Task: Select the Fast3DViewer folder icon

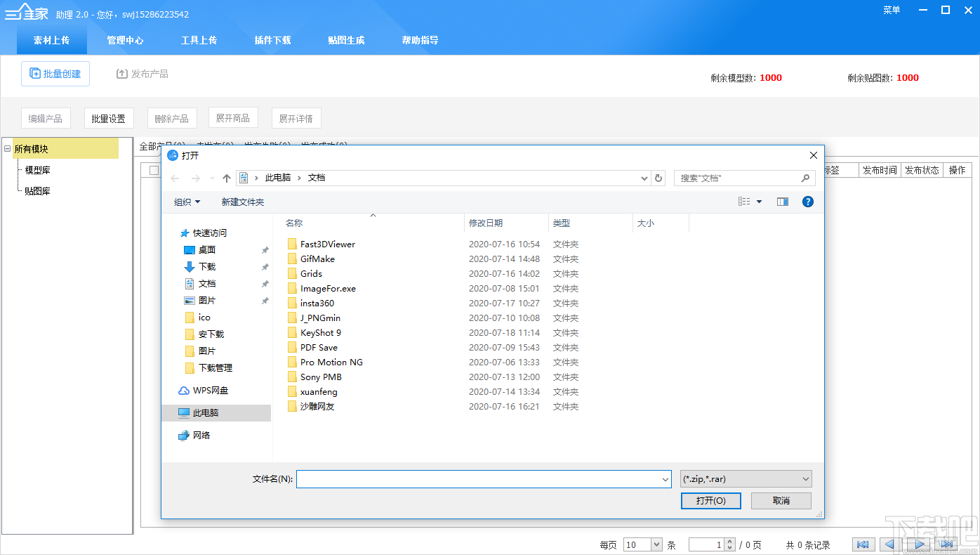Action: 292,244
